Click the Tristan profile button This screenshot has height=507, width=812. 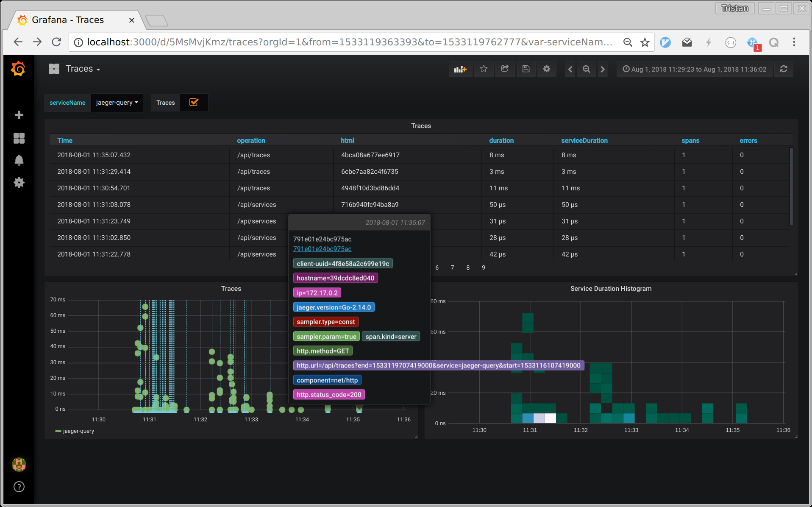click(x=735, y=8)
